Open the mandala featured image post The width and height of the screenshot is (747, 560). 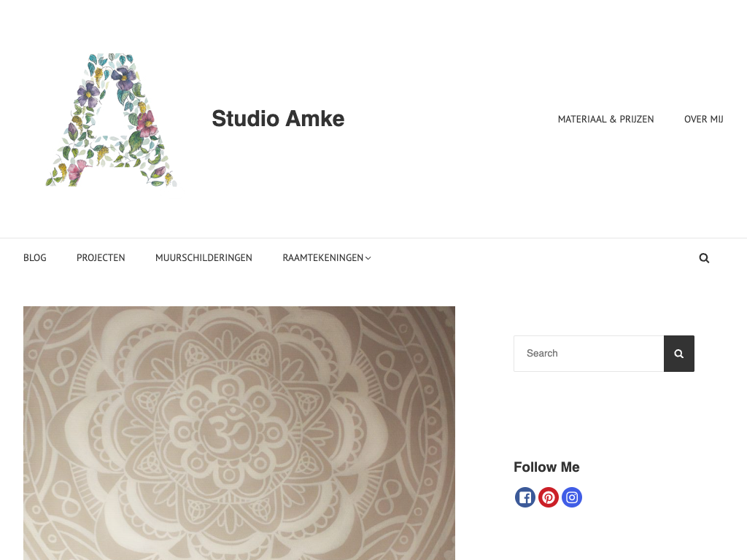click(x=239, y=433)
